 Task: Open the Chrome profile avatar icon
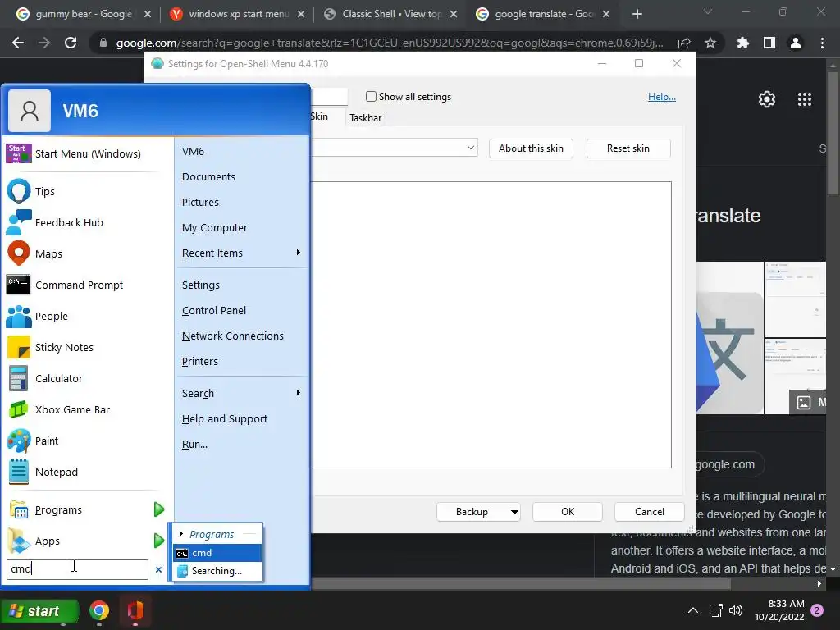tap(796, 43)
